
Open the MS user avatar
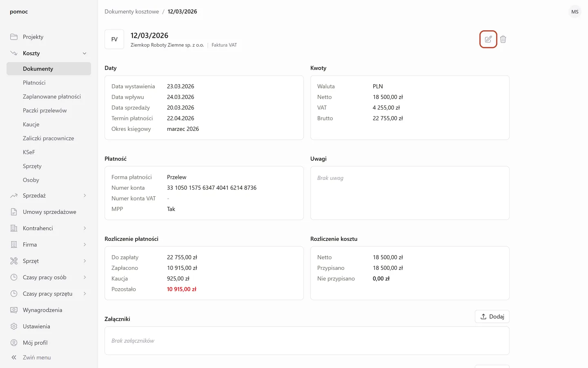pos(575,11)
